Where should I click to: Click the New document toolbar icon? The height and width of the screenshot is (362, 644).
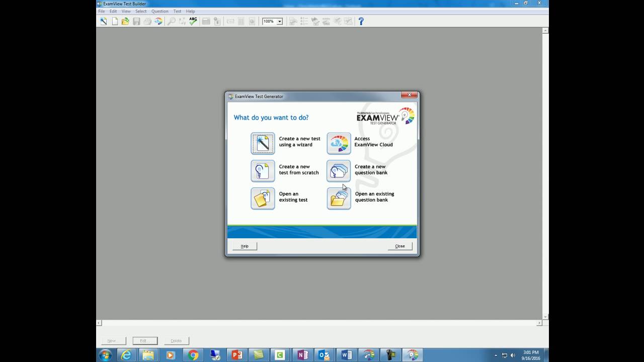tap(115, 21)
